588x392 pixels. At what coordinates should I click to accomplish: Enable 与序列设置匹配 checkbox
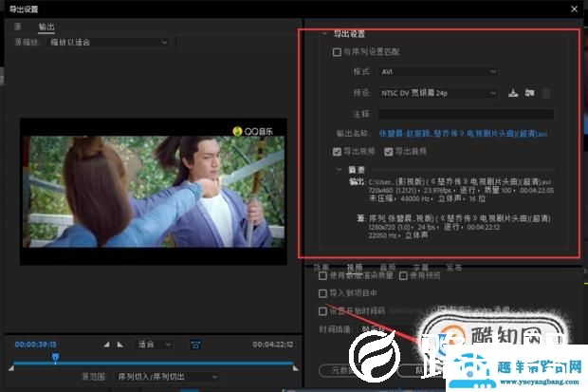(337, 52)
